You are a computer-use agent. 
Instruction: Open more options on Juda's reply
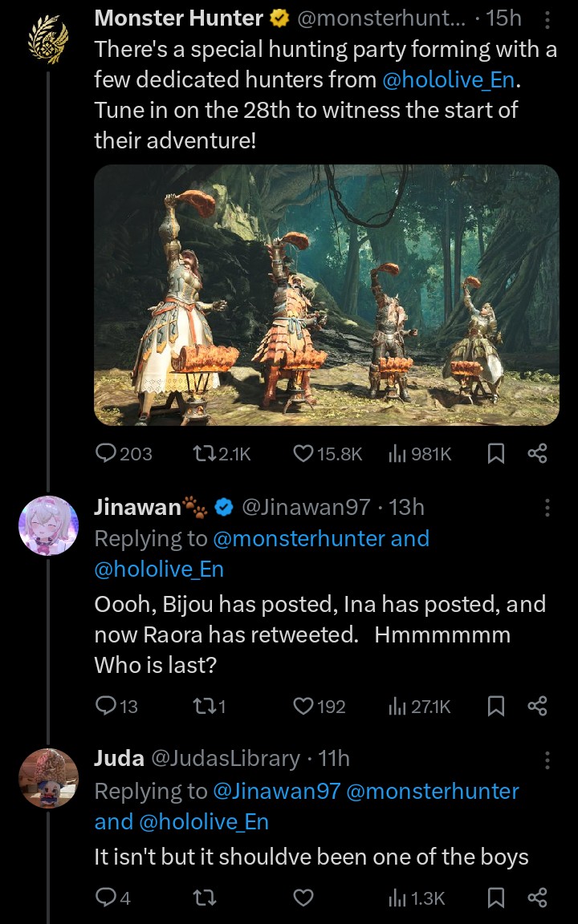point(547,759)
